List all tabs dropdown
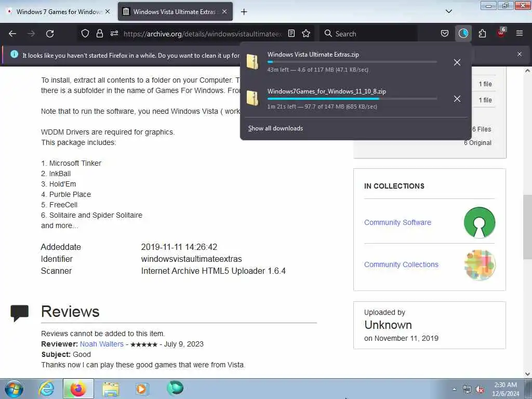This screenshot has height=399, width=532. 449,11
